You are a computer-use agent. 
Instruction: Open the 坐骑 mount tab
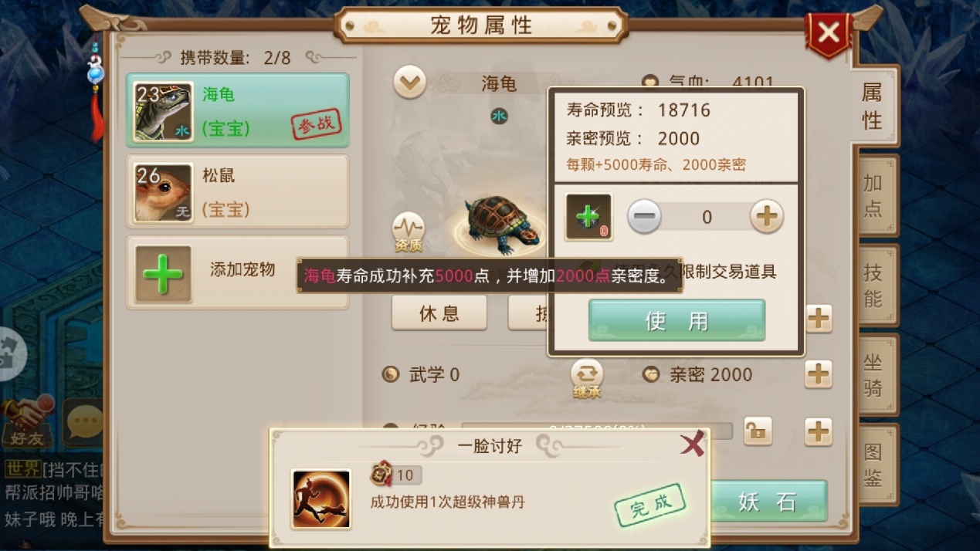pos(874,375)
